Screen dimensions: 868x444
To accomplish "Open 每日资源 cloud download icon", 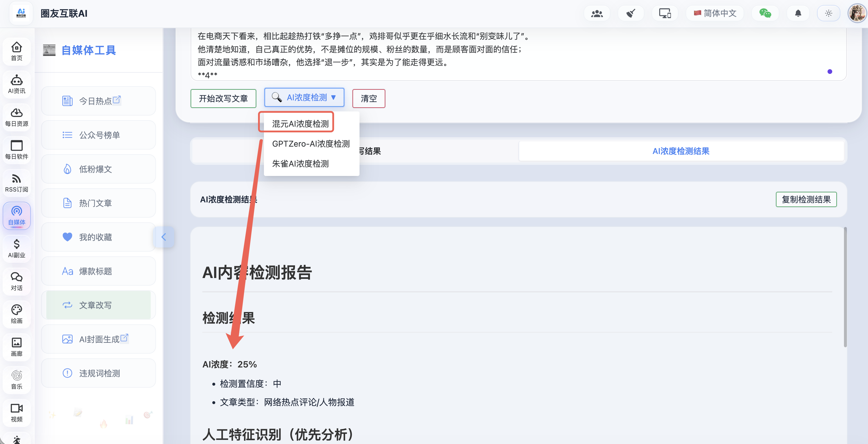I will (x=16, y=117).
